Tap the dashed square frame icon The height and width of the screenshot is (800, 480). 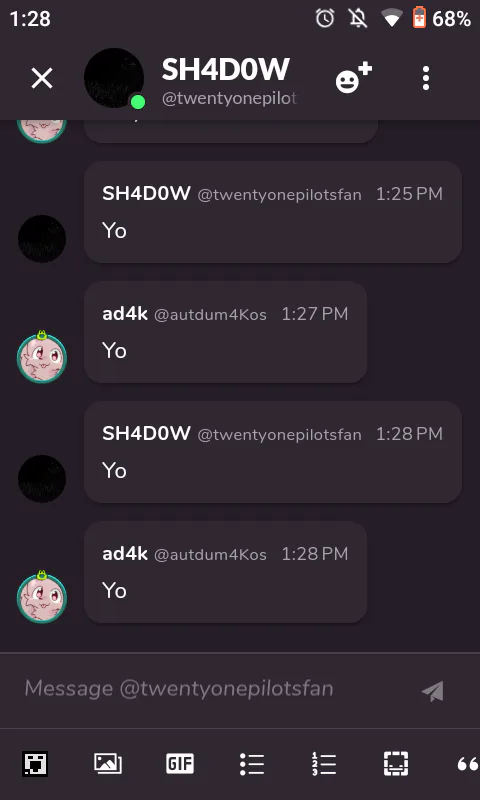tap(396, 764)
